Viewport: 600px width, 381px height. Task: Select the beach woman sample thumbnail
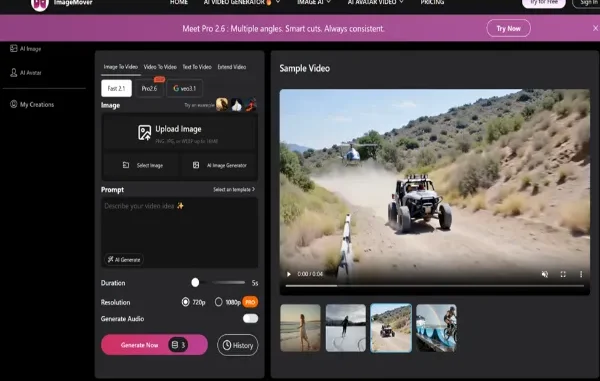pyautogui.click(x=300, y=328)
